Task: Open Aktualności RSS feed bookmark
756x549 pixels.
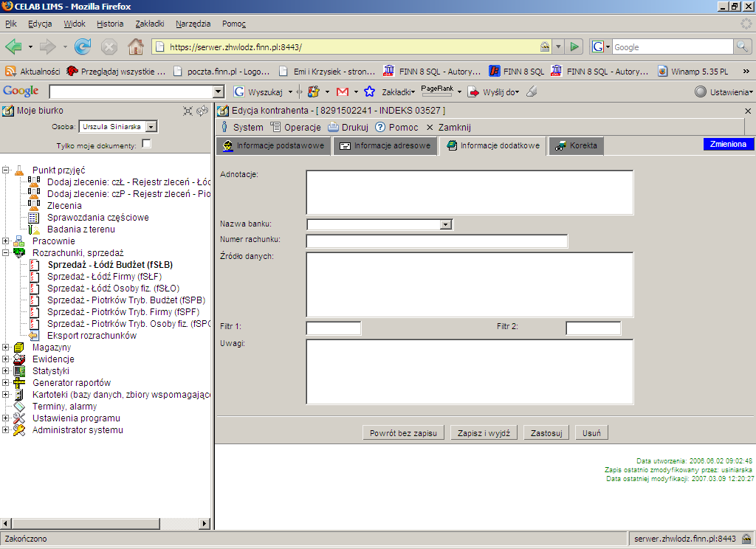Action: 32,72
